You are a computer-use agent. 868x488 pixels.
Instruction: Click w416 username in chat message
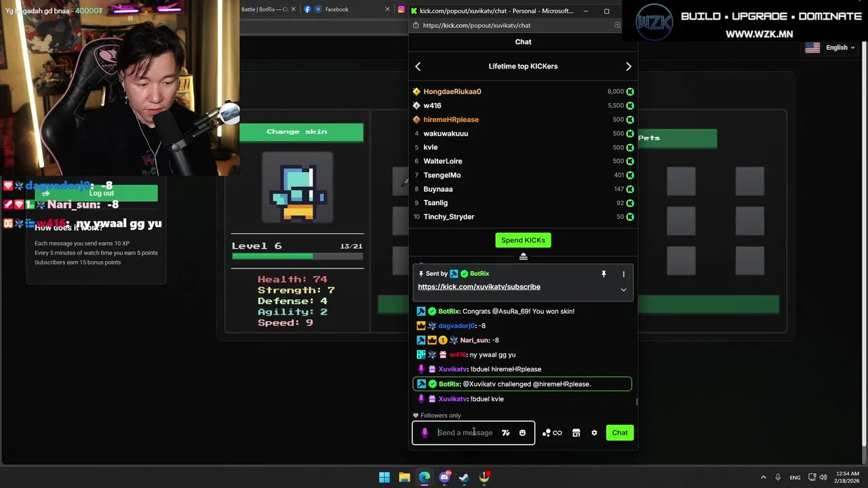tap(458, 354)
